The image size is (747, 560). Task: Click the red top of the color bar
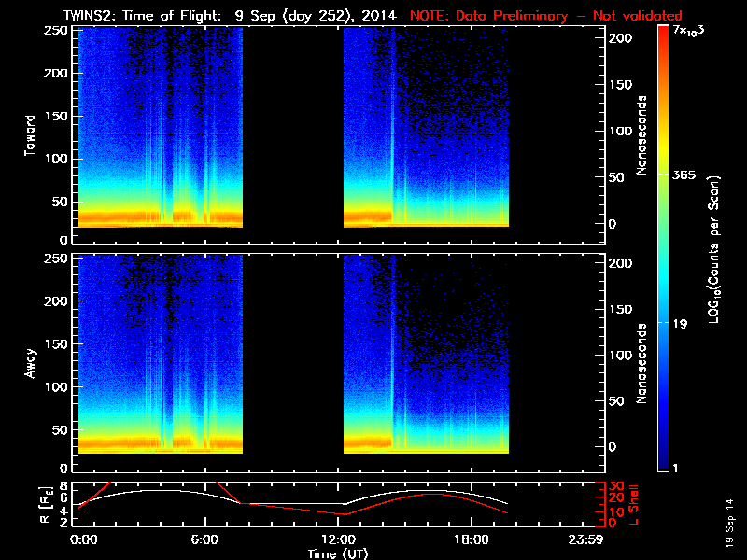tap(663, 33)
